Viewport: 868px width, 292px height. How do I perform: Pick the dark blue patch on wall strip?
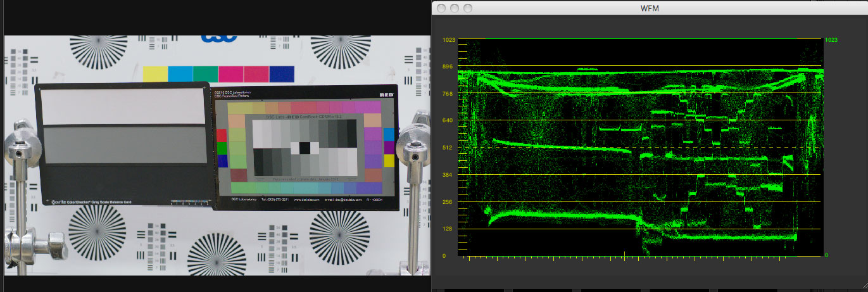coord(282,74)
